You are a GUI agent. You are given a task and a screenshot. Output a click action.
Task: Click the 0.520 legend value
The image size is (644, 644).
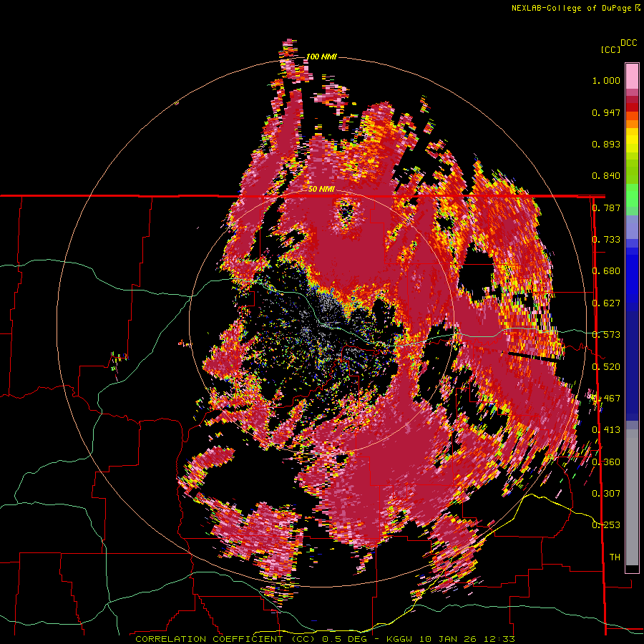coord(606,366)
